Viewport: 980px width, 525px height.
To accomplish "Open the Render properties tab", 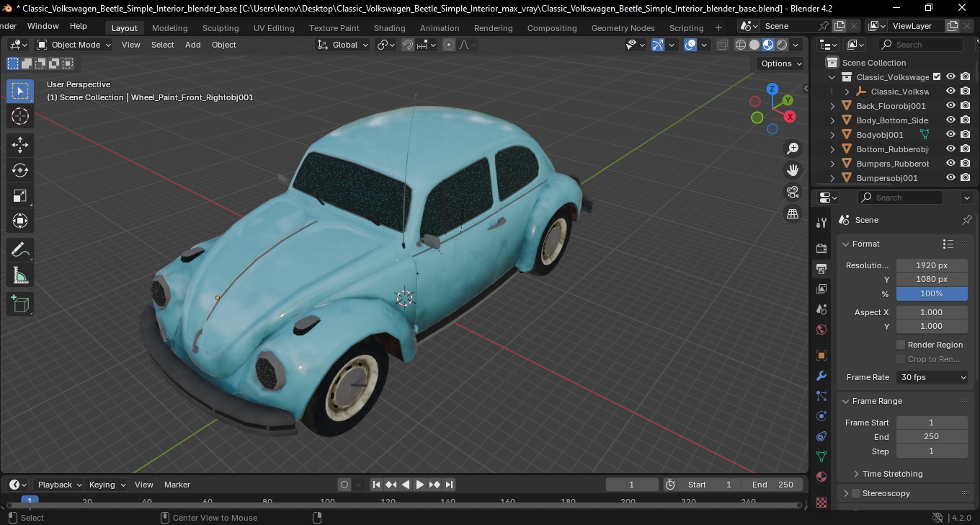I will click(x=821, y=248).
